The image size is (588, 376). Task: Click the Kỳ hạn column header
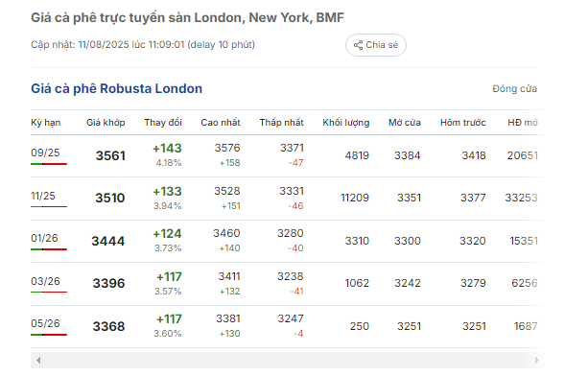point(46,123)
